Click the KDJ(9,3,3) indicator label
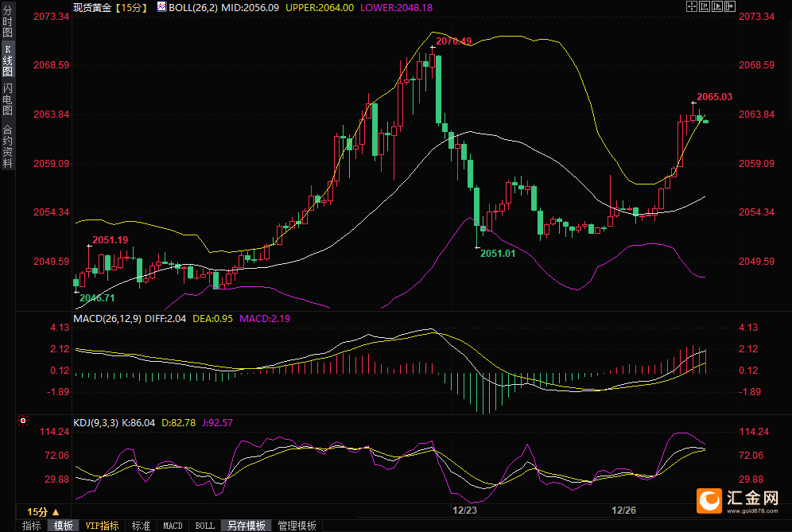 [x=96, y=423]
